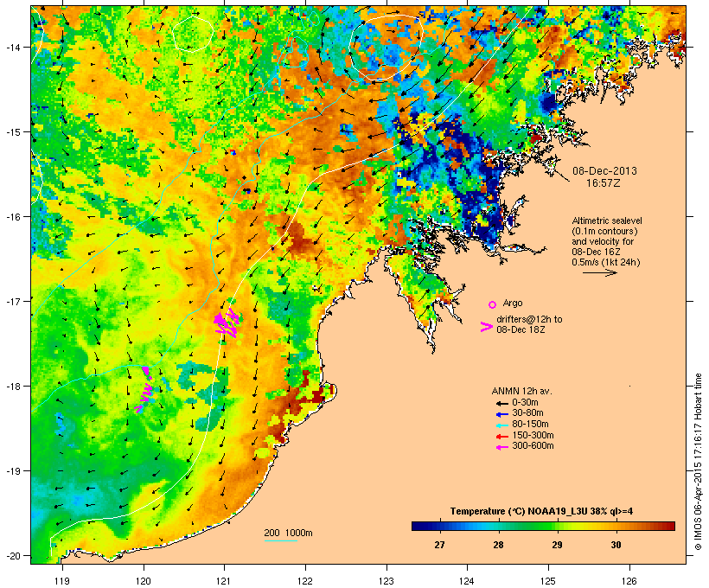The height and width of the screenshot is (588, 709).
Task: Click the 'Argo' legend label
Action: pos(513,303)
